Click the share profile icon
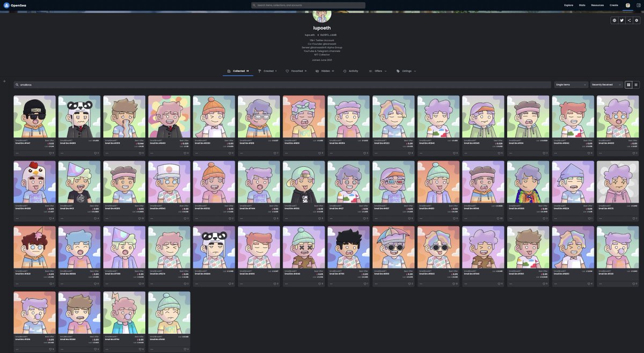The height and width of the screenshot is (353, 644). [629, 20]
